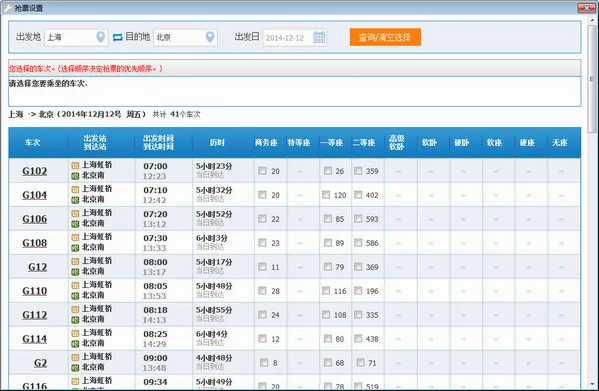Screen dimensions: 599x391
Task: Open the departure date calendar icon
Action: [319, 37]
